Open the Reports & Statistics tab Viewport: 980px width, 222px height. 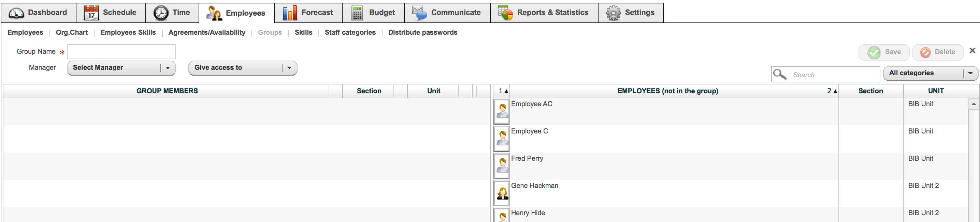[544, 13]
